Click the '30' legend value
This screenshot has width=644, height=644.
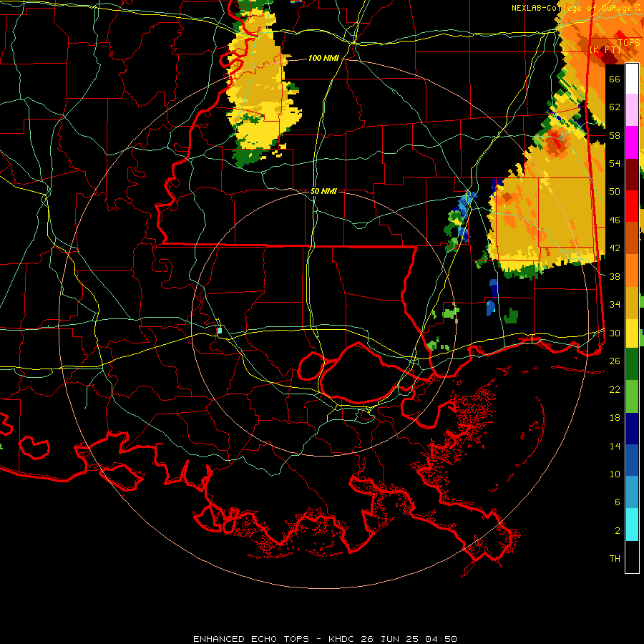coord(615,333)
